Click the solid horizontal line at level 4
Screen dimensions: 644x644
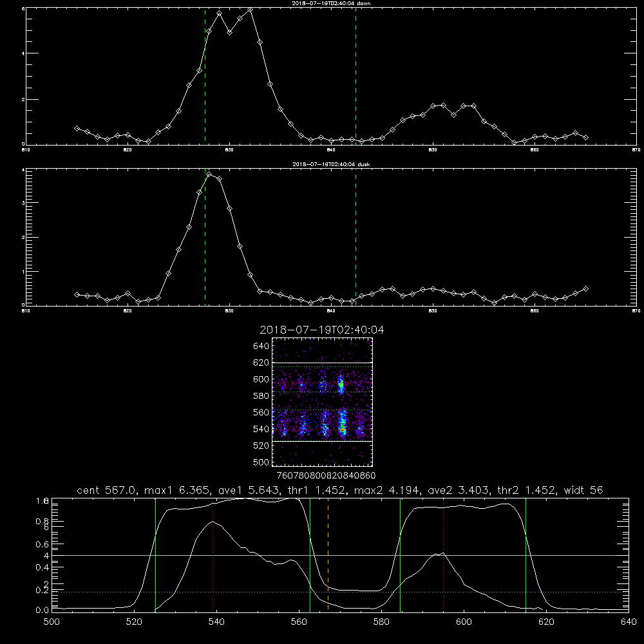click(x=340, y=555)
